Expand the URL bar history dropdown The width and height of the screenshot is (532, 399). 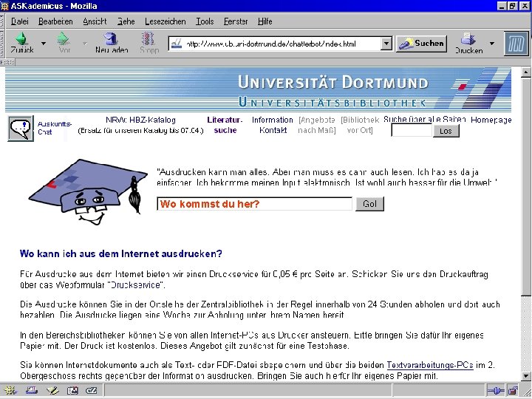coord(386,44)
